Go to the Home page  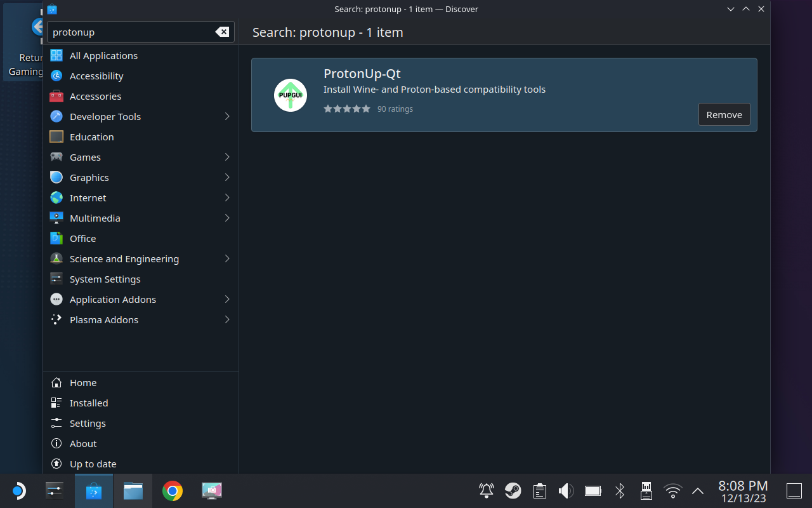tap(141, 382)
